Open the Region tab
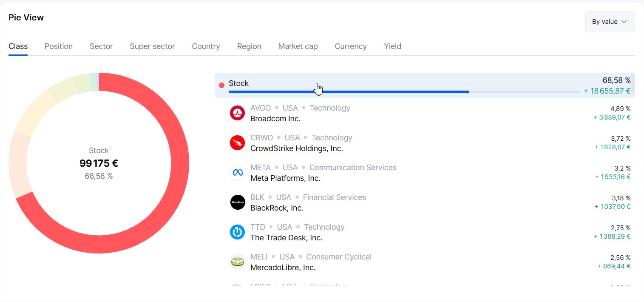The height and width of the screenshot is (302, 644). [x=249, y=46]
